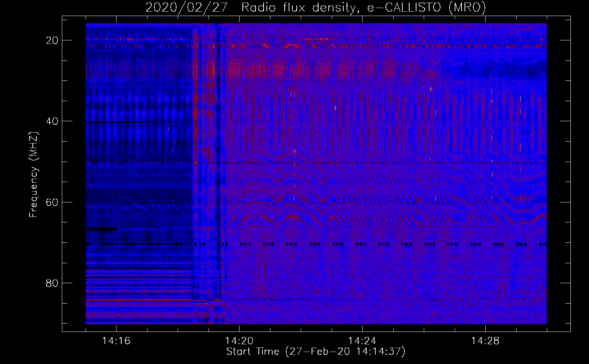Click the '80' frequency tick label
The image size is (589, 364).
click(52, 283)
